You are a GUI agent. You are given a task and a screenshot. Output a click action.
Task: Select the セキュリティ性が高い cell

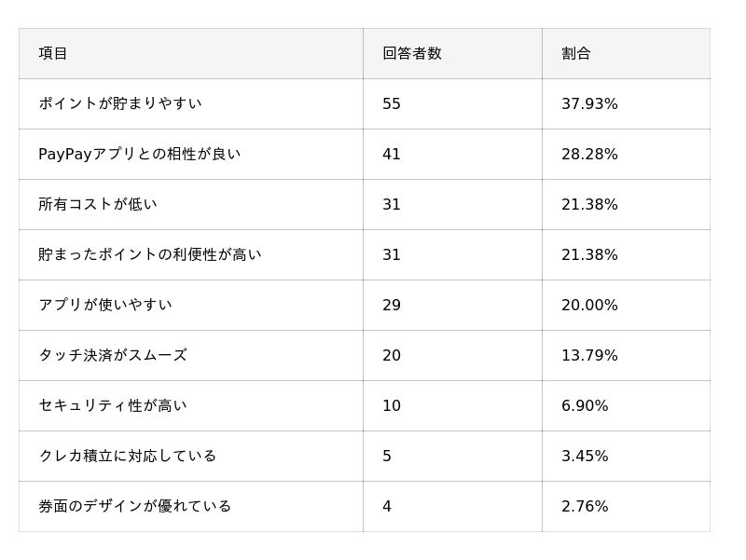click(112, 405)
